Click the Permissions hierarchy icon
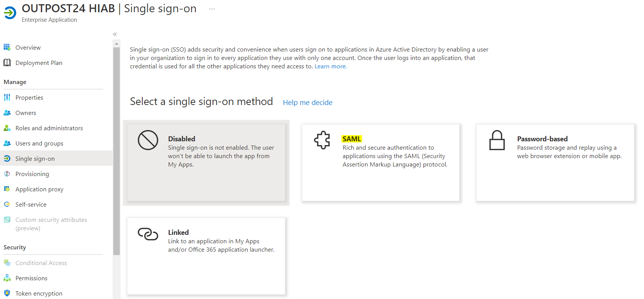The image size is (644, 299). (x=7, y=278)
